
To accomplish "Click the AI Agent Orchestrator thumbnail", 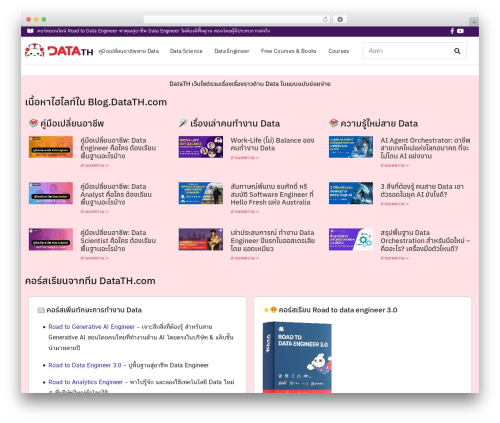I will click(351, 147).
